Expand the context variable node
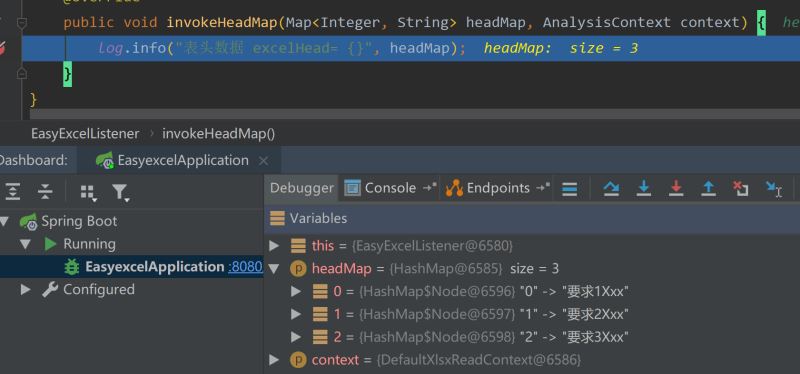The image size is (800, 374). point(274,360)
